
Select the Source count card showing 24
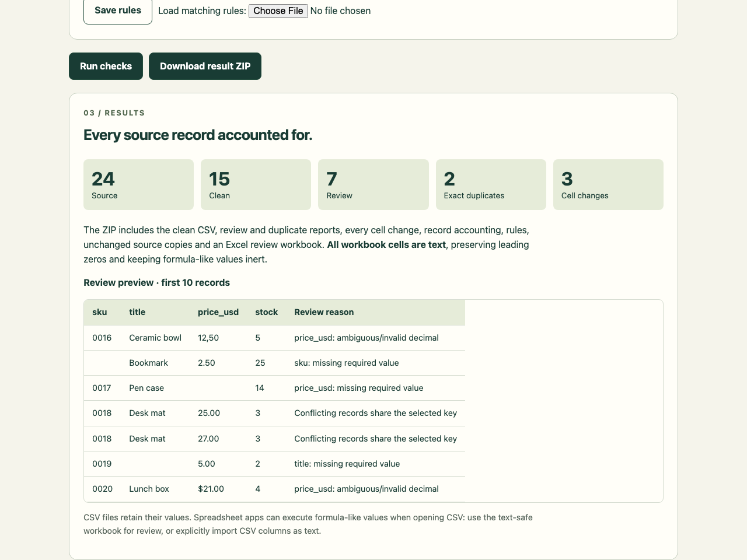[x=138, y=185]
